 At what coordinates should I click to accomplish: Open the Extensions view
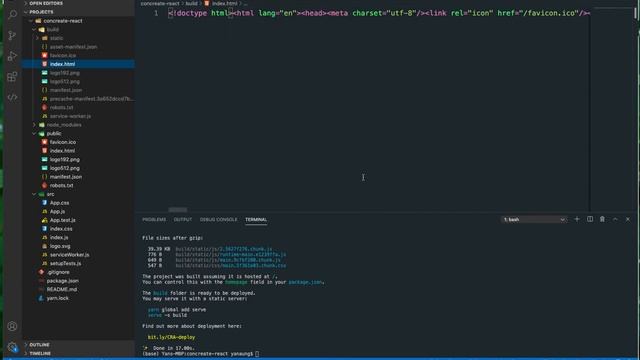[x=12, y=77]
